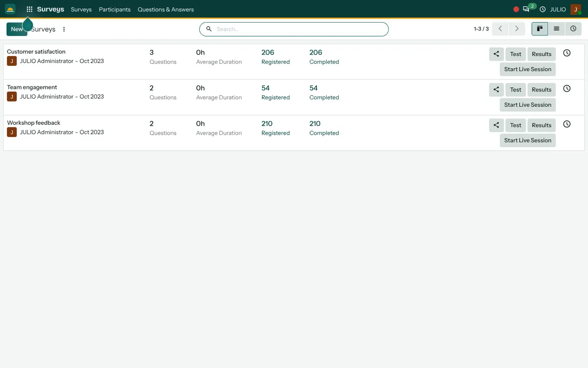Go to next page of surveys
Screen dimensions: 588x368
(x=517, y=29)
